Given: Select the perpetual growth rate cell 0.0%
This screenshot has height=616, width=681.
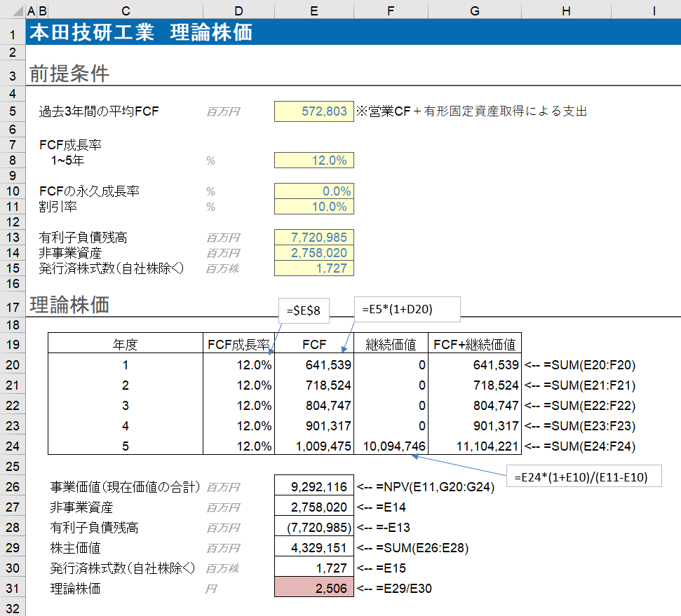Looking at the screenshot, I should tap(314, 191).
